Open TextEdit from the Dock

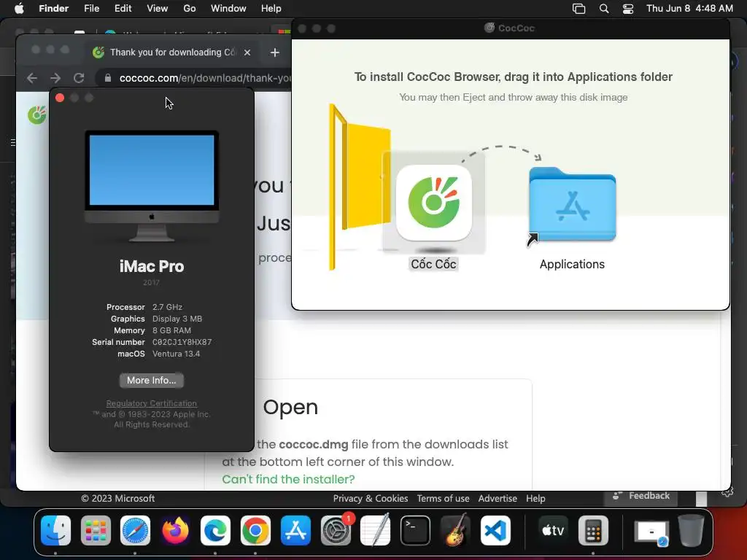[x=376, y=530]
